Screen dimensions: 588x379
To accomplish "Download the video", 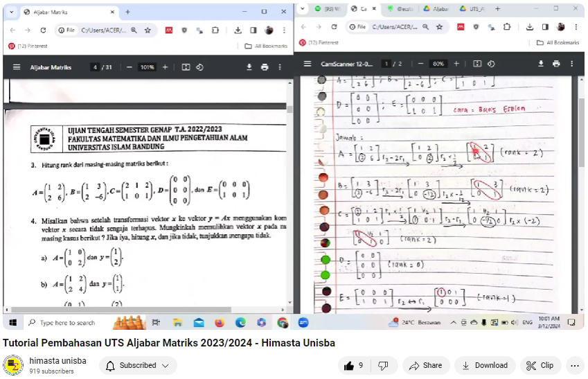I will pyautogui.click(x=484, y=365).
